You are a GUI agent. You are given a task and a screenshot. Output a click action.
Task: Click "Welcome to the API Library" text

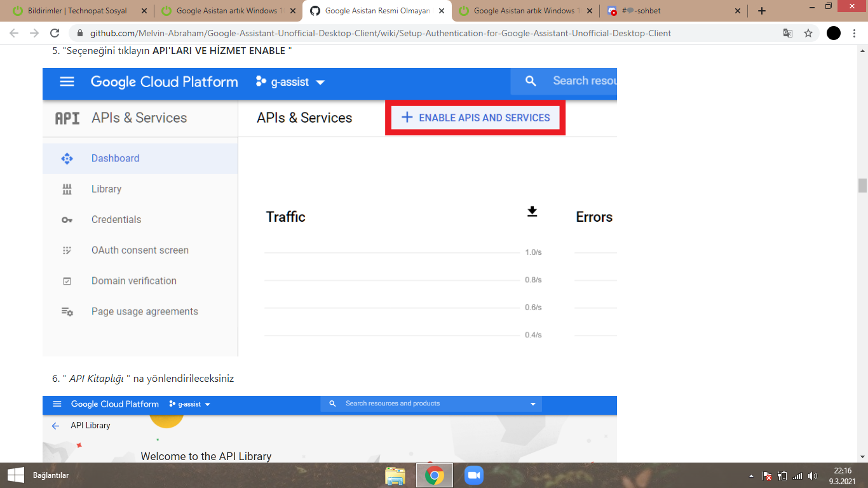[x=206, y=456]
